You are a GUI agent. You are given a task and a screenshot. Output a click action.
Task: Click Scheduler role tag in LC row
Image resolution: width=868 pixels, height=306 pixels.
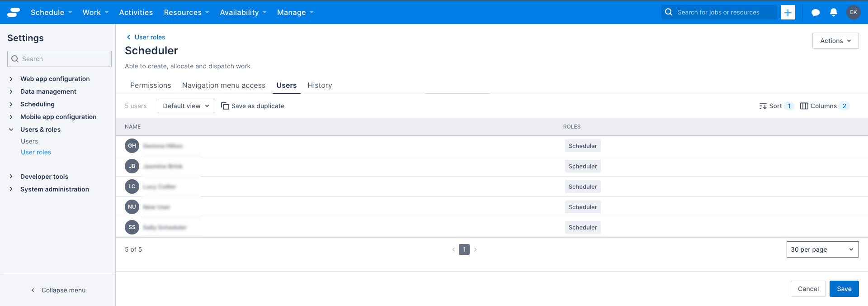point(583,186)
